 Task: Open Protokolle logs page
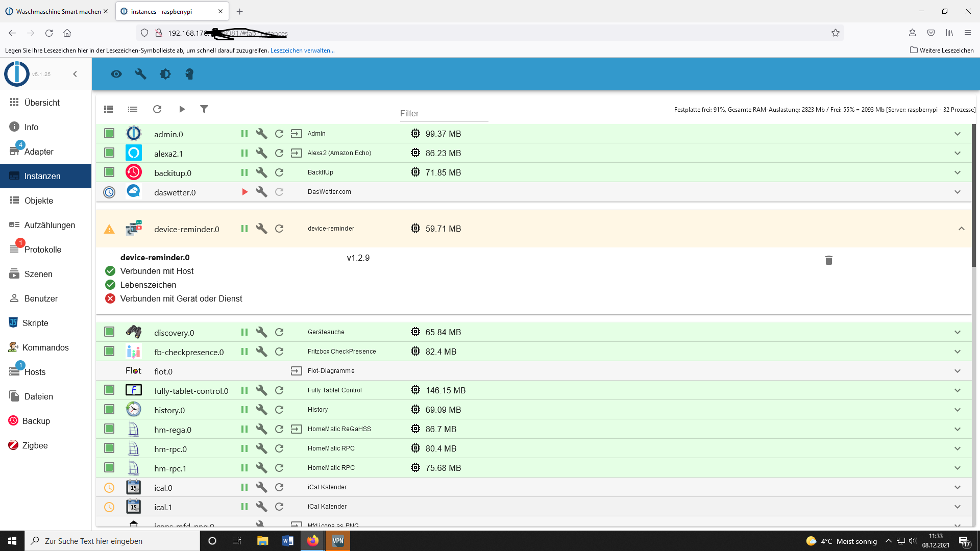[45, 249]
